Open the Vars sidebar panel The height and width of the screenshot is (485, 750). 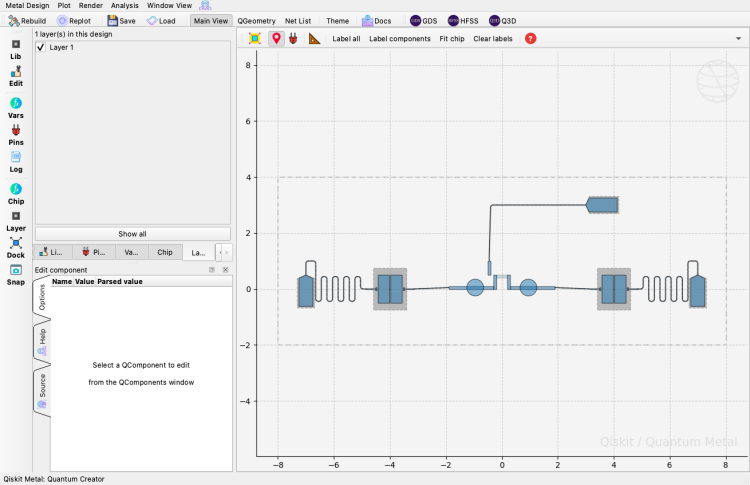coord(16,108)
